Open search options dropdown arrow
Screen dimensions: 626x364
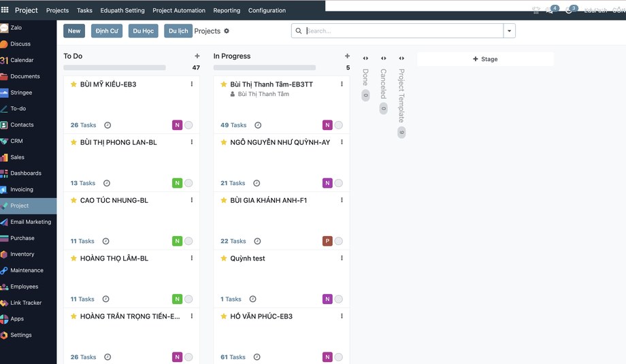[x=510, y=31]
